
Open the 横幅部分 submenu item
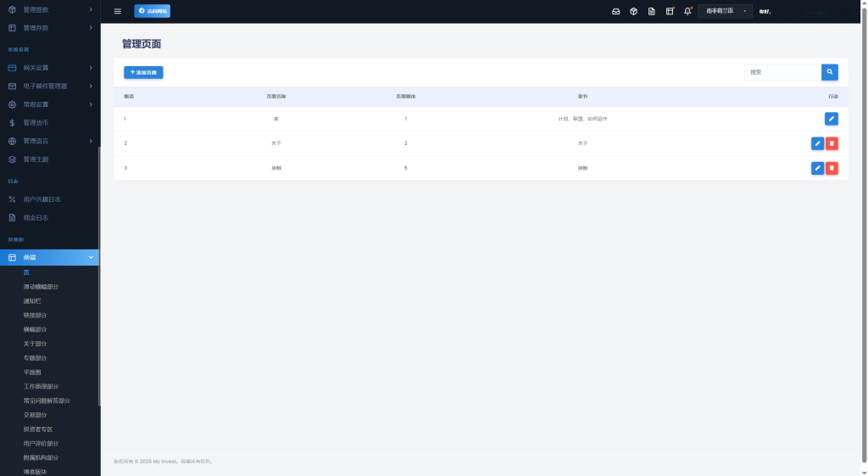(35, 330)
